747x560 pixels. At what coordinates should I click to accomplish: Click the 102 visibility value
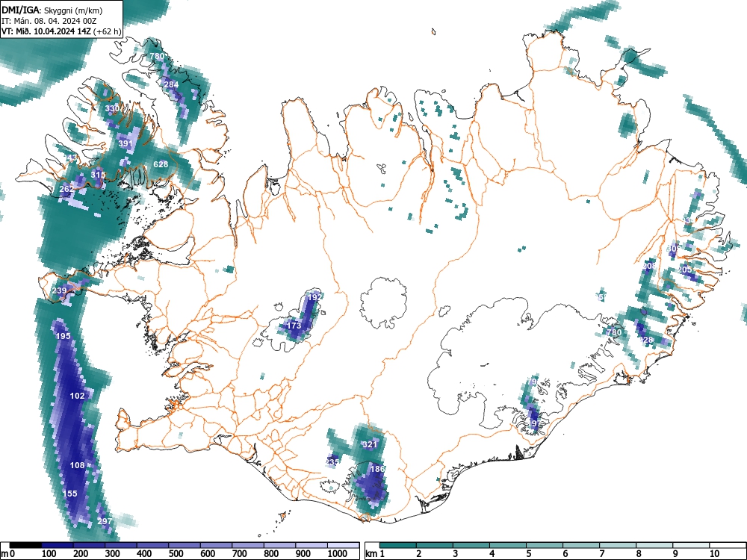(x=77, y=396)
